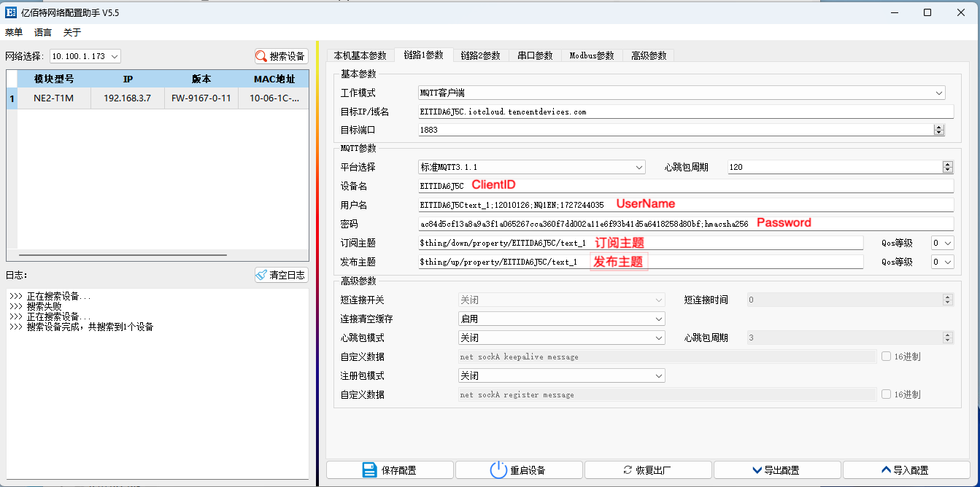Viewport: 980px width, 487px height.
Task: Click the 目标IP/域名 input field
Action: coord(685,112)
